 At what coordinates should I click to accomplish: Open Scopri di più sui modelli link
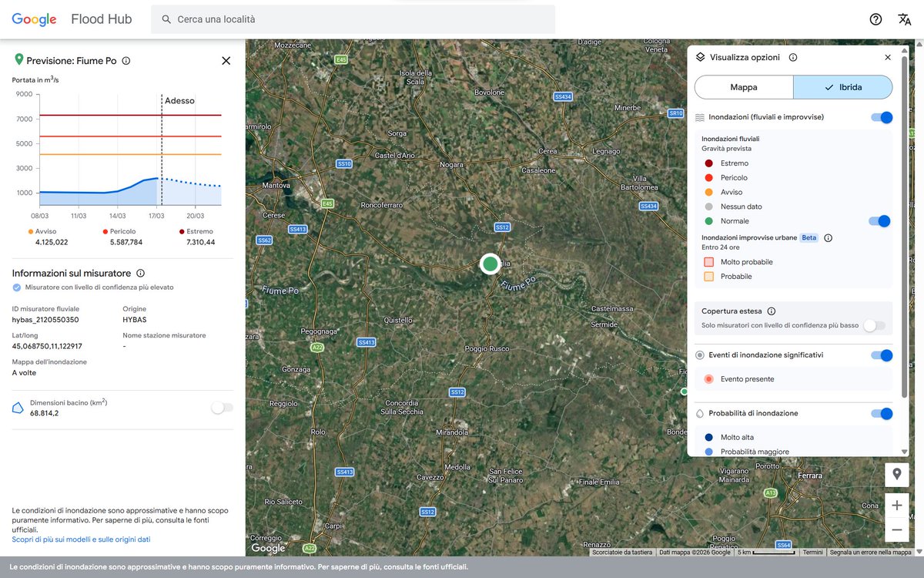[x=81, y=539]
